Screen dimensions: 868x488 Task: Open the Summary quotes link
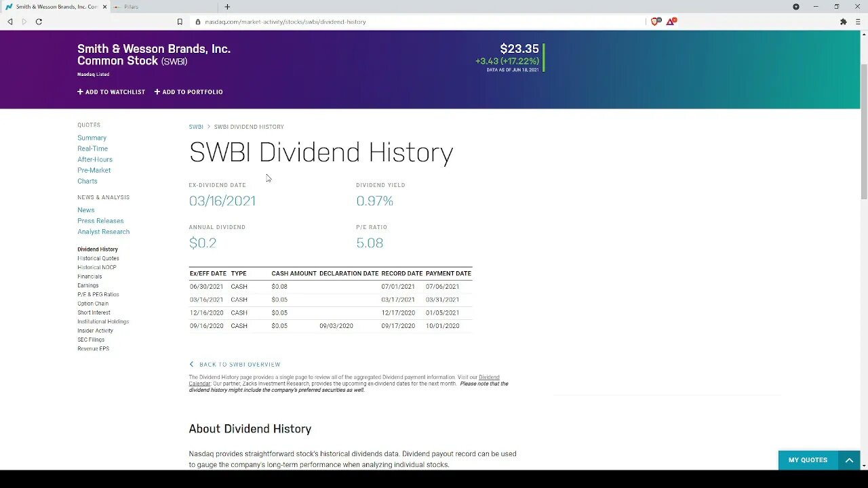tap(92, 138)
